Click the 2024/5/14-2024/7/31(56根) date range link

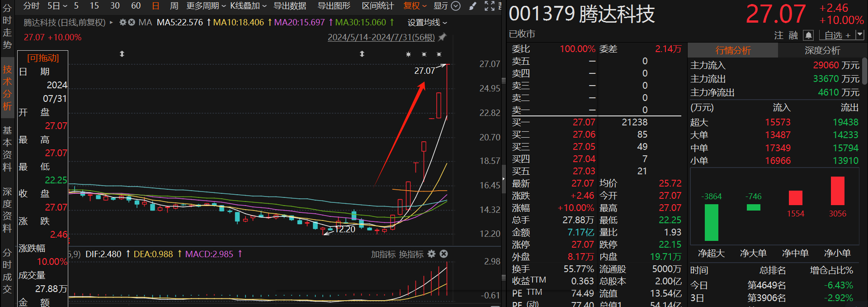tap(381, 37)
